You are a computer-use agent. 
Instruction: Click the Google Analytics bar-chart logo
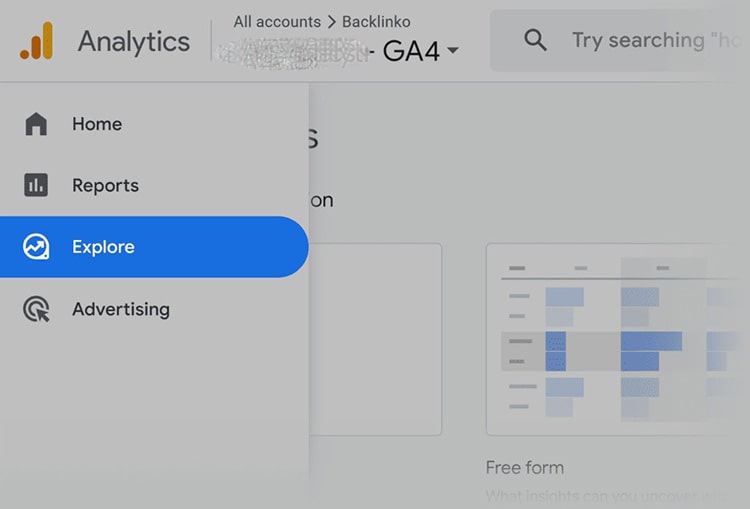coord(37,41)
